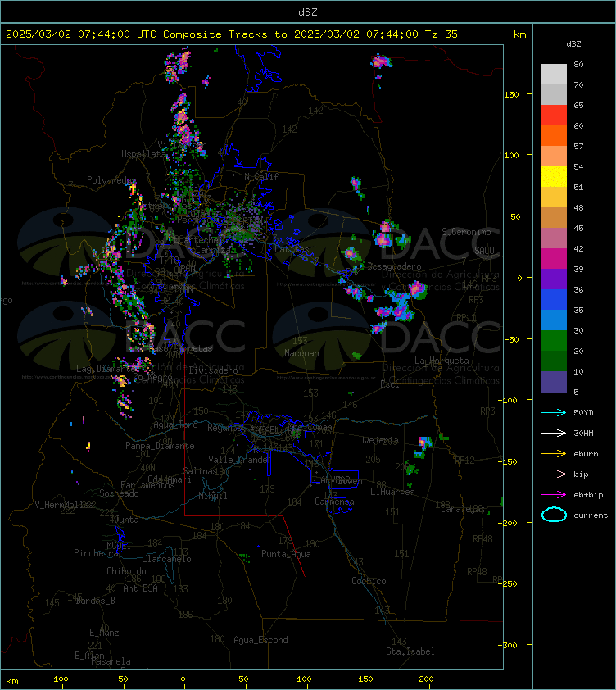
Task: Click the 45 value on the dBZ scale
Action: click(578, 228)
